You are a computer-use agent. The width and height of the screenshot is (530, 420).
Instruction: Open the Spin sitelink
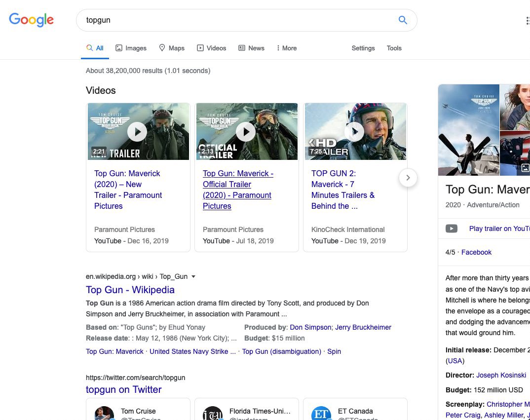click(334, 351)
